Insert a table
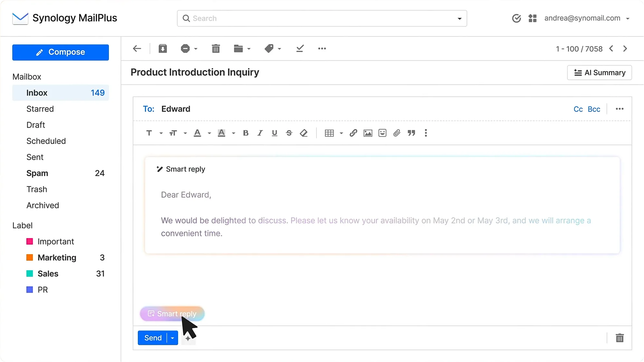The height and width of the screenshot is (362, 644). point(329,133)
